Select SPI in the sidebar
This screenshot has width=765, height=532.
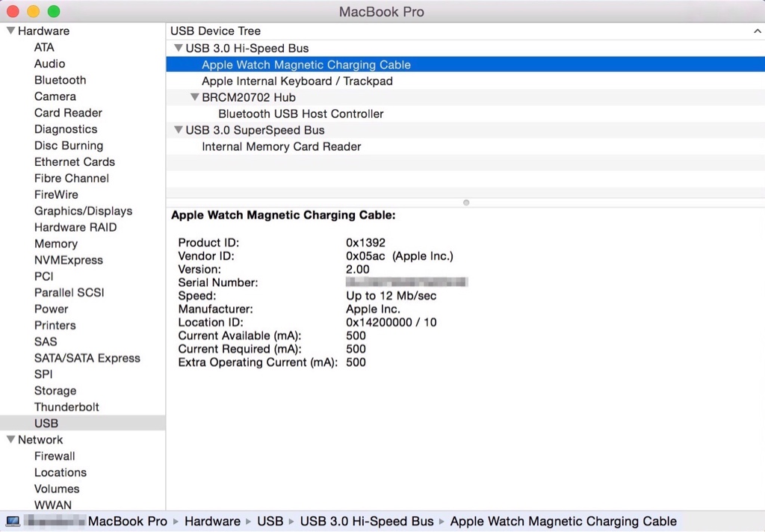(43, 374)
